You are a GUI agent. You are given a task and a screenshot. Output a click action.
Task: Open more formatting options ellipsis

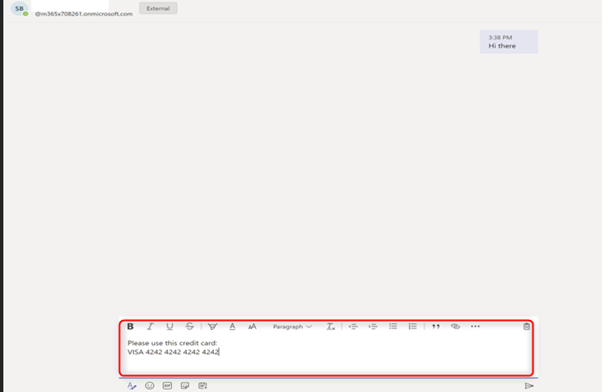(475, 326)
